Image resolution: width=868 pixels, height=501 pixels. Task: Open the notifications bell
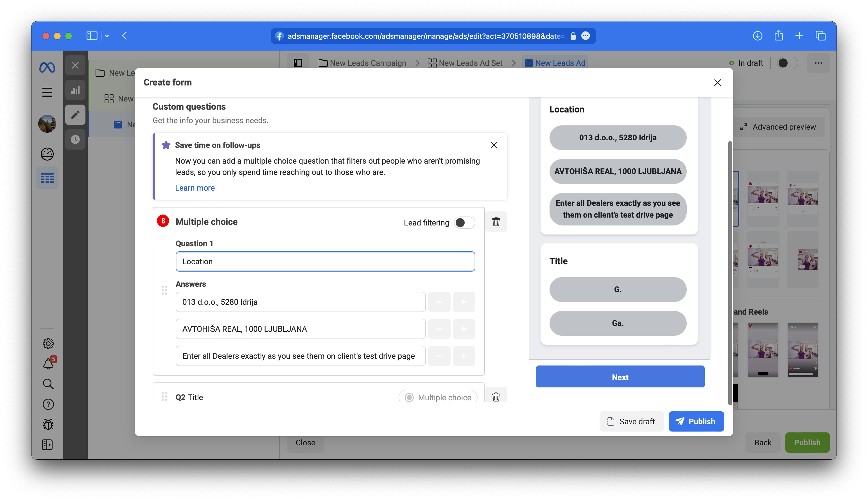[x=48, y=364]
